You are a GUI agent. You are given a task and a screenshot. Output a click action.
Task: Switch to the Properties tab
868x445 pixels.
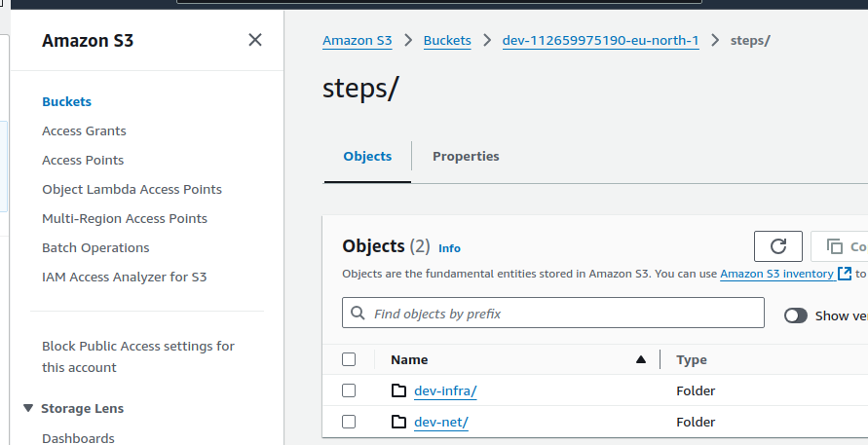click(466, 156)
